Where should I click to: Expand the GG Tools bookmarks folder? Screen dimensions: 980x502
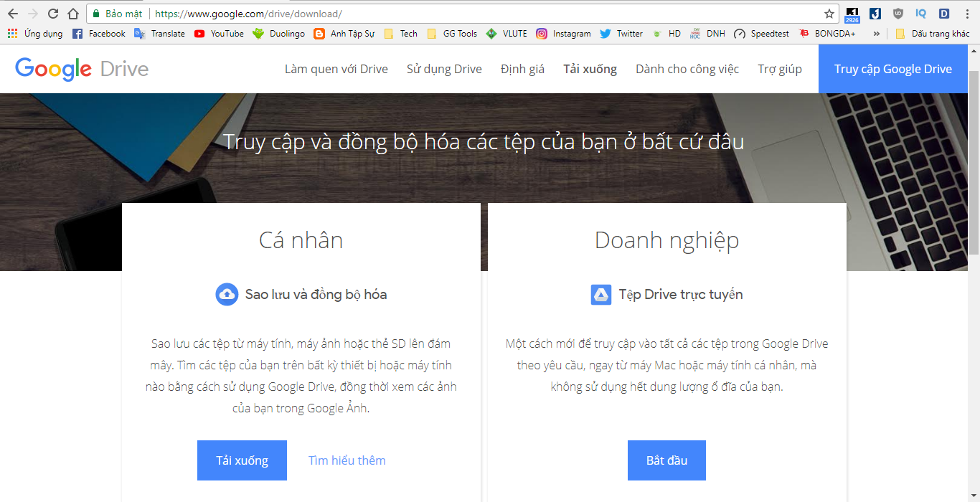(451, 34)
